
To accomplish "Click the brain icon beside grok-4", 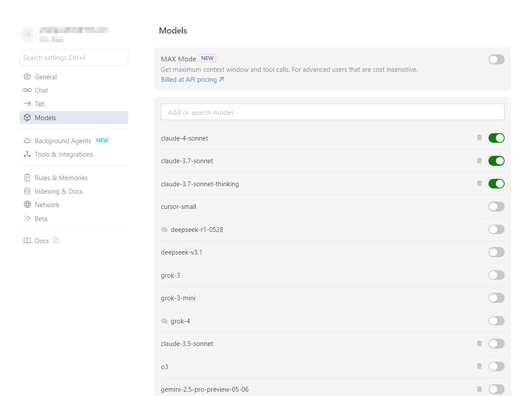I will pyautogui.click(x=164, y=321).
